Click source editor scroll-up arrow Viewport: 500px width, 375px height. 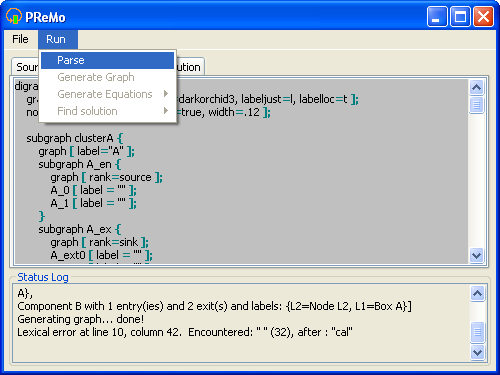coord(476,88)
